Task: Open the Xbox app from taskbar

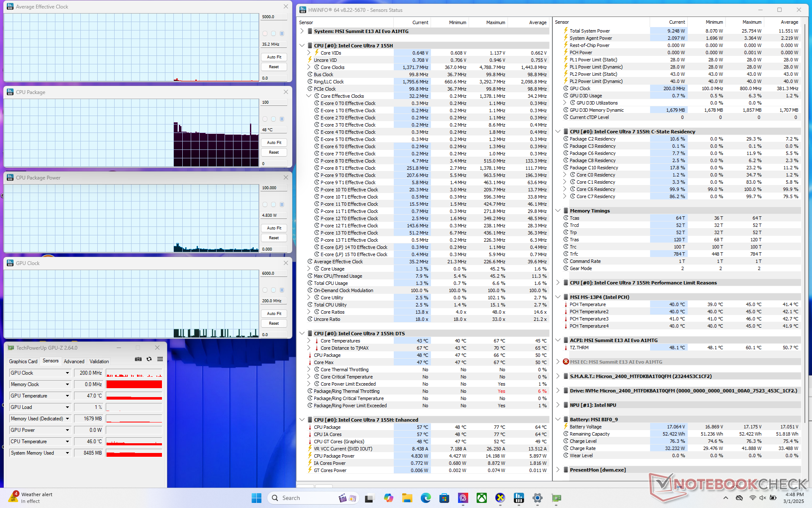Action: [482, 498]
